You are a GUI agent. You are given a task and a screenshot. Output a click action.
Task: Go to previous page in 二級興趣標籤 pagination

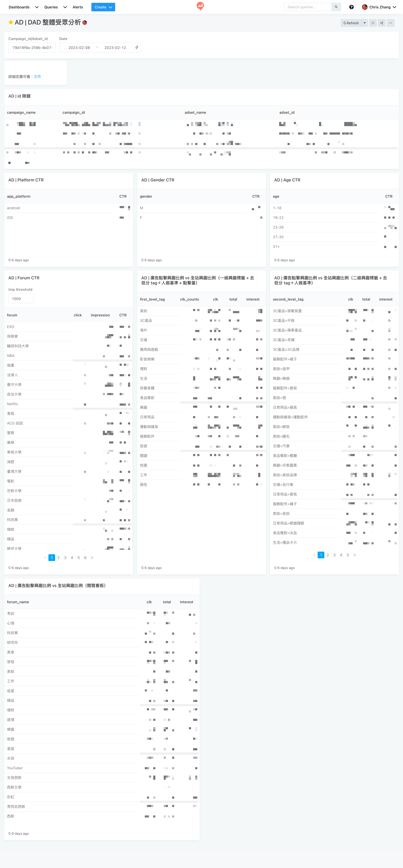pos(314,555)
